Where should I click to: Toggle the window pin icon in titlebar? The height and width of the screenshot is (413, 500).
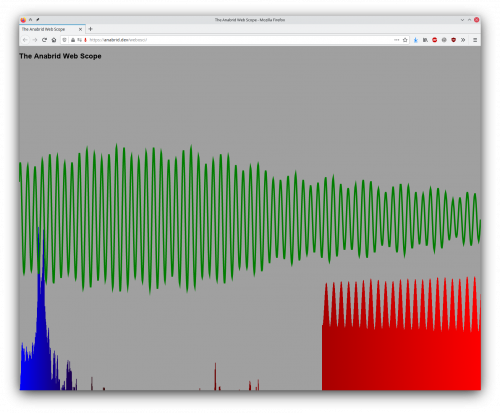[x=38, y=20]
